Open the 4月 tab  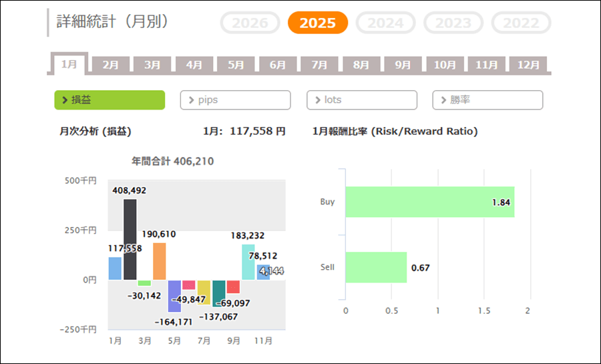coord(194,64)
